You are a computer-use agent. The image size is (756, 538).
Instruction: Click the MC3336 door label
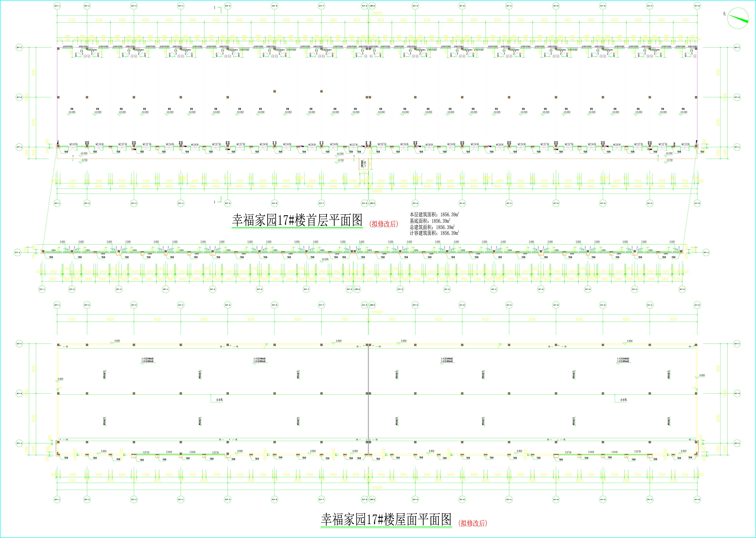[685, 144]
